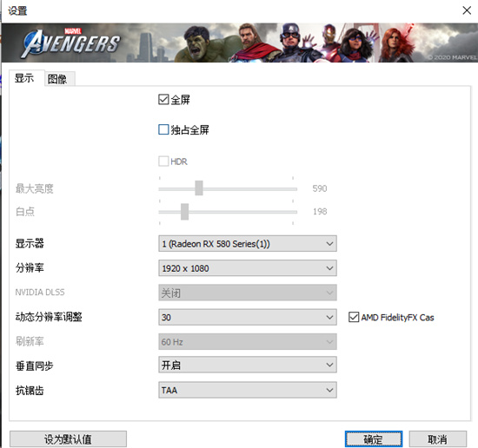This screenshot has width=478, height=448.
Task: Open the 抗锯齿 TAA dropdown
Action: [247, 390]
